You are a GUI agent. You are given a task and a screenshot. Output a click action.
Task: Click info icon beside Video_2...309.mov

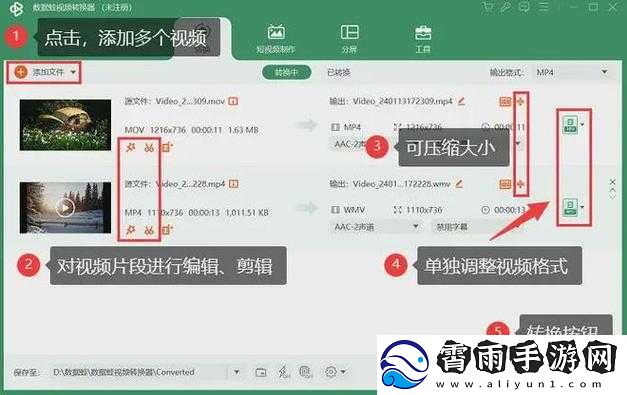click(x=233, y=101)
